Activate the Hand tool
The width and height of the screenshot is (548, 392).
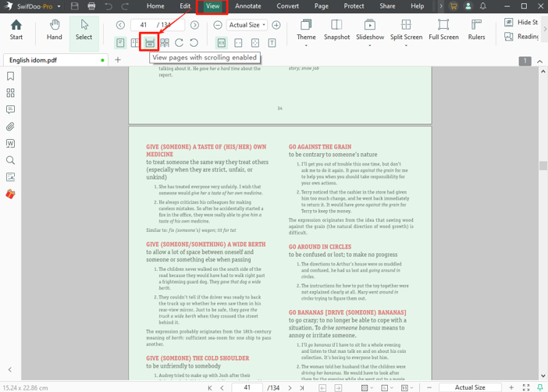[54, 30]
